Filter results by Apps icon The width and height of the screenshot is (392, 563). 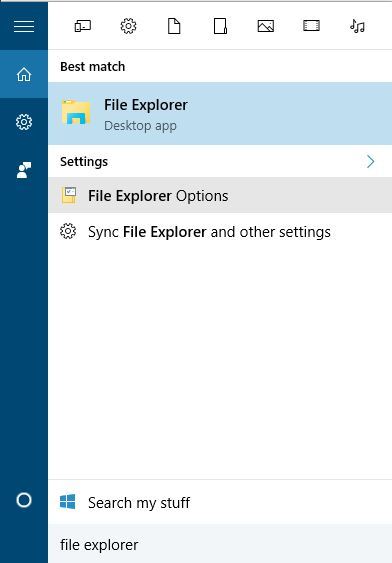[83, 26]
